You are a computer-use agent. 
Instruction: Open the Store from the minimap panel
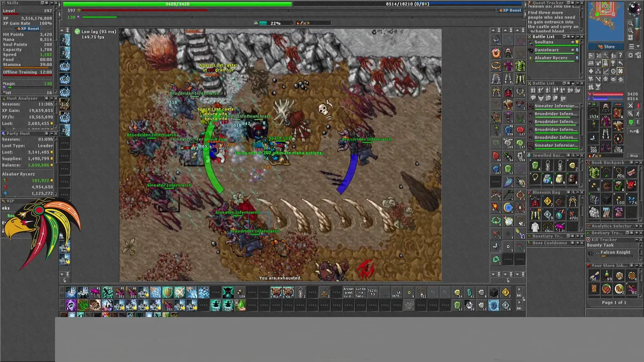(606, 46)
